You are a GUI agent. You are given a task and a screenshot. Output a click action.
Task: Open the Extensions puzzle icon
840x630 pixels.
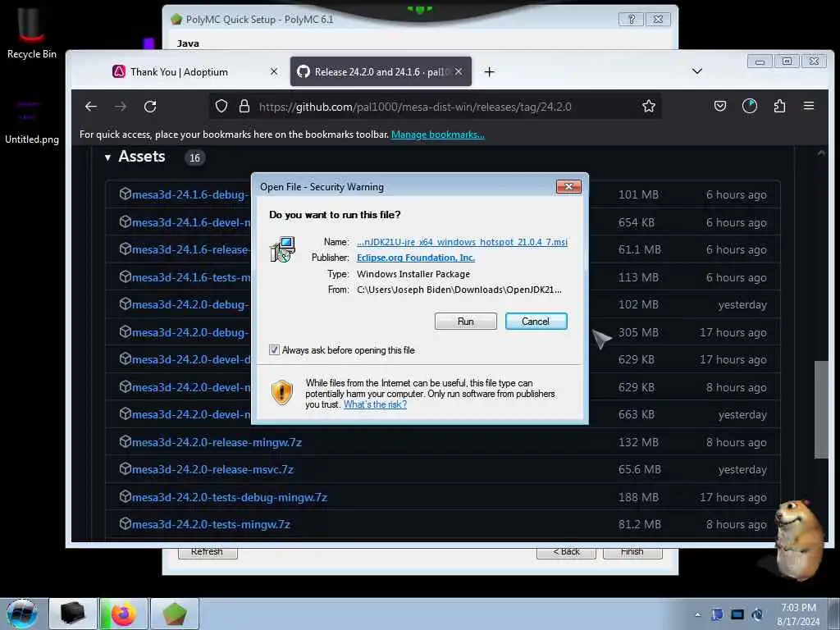coord(779,107)
